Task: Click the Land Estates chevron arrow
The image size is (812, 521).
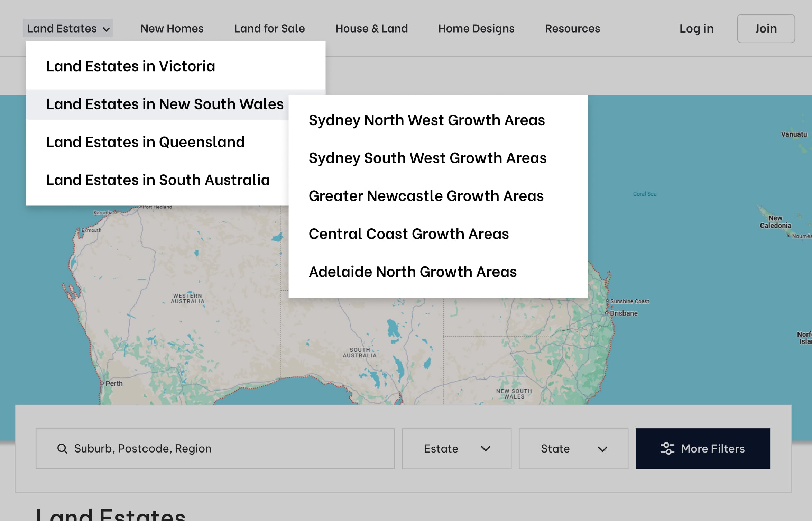Action: coord(107,29)
